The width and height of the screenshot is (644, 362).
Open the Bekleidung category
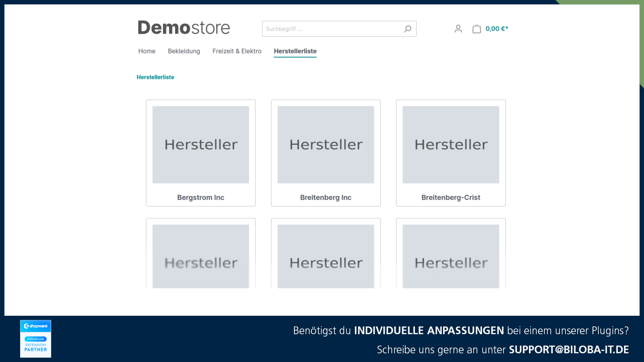(x=184, y=51)
